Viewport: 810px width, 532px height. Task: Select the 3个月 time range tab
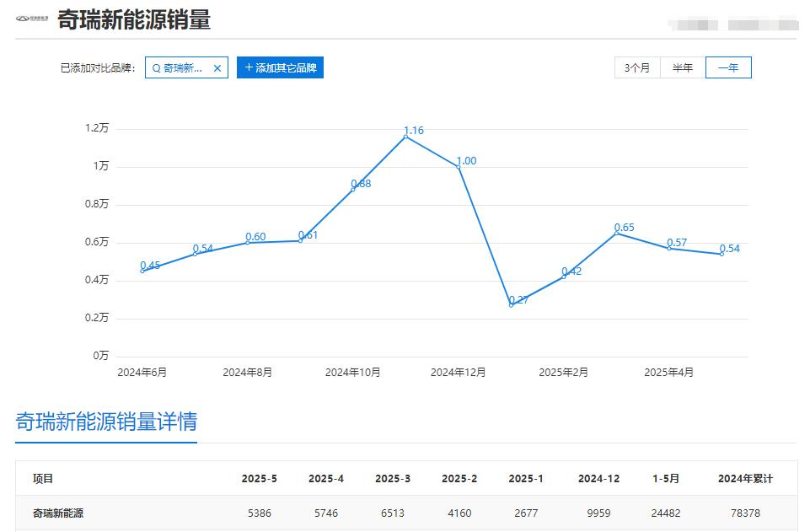[x=637, y=67]
